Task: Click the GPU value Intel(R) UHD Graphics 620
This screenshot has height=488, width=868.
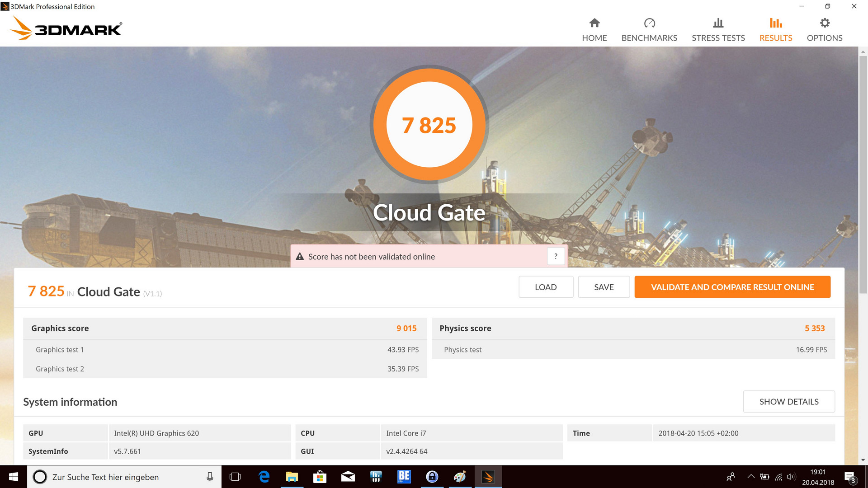Action: coord(156,433)
